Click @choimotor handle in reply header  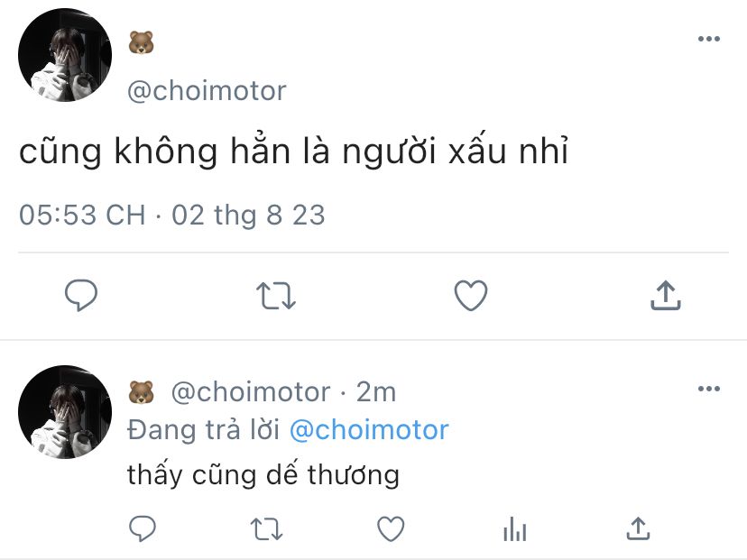coord(251,392)
